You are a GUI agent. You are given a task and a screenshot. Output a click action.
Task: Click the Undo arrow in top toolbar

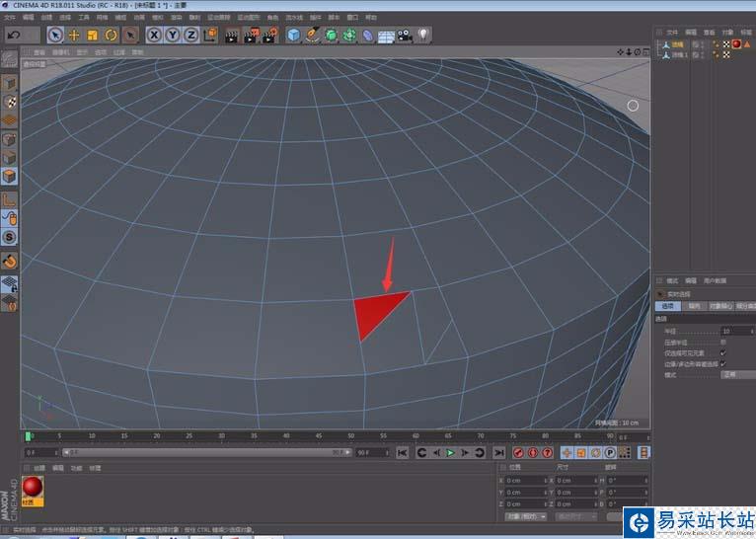click(13, 35)
